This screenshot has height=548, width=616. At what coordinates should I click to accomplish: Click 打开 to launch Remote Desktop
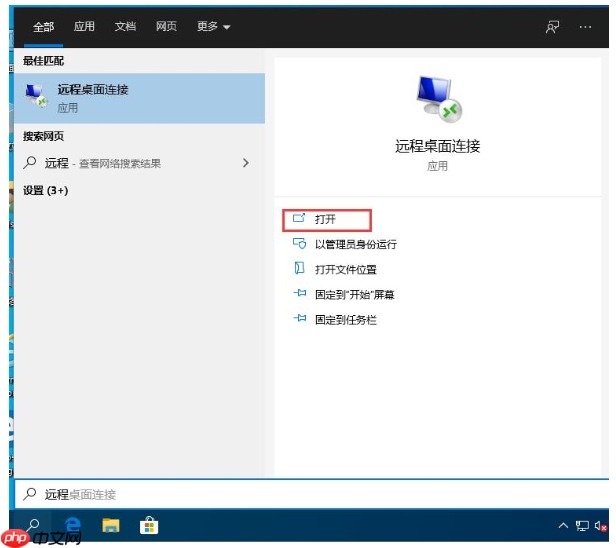327,220
